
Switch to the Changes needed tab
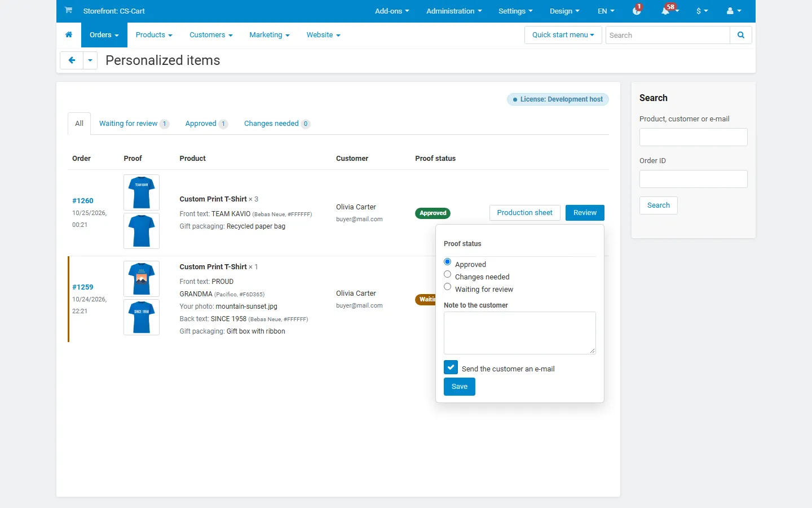coord(277,124)
